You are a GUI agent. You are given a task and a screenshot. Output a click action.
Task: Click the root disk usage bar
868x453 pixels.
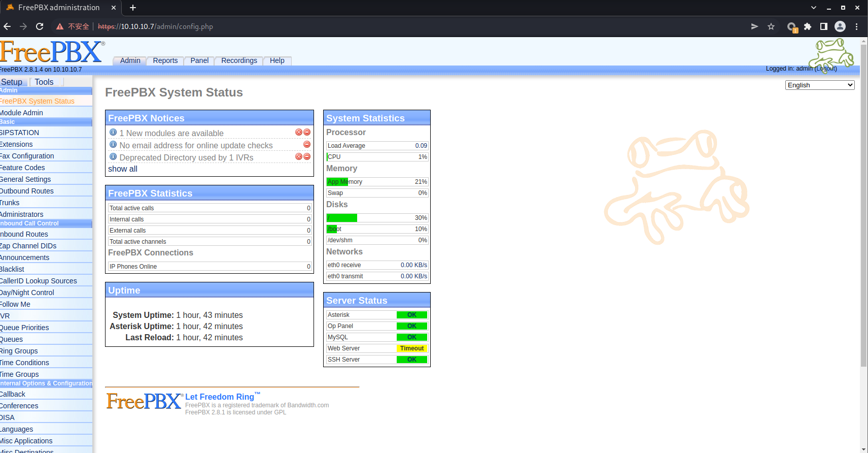(377, 218)
